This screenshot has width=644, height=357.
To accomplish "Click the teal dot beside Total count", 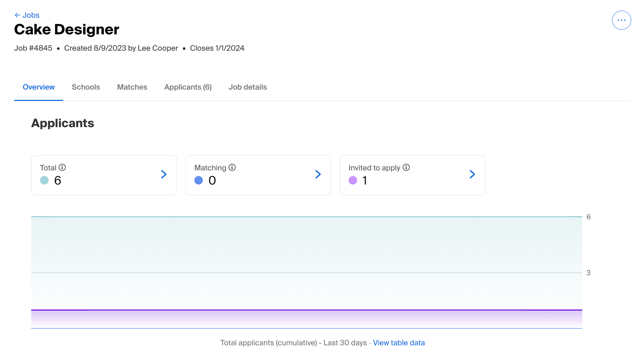I will [44, 180].
